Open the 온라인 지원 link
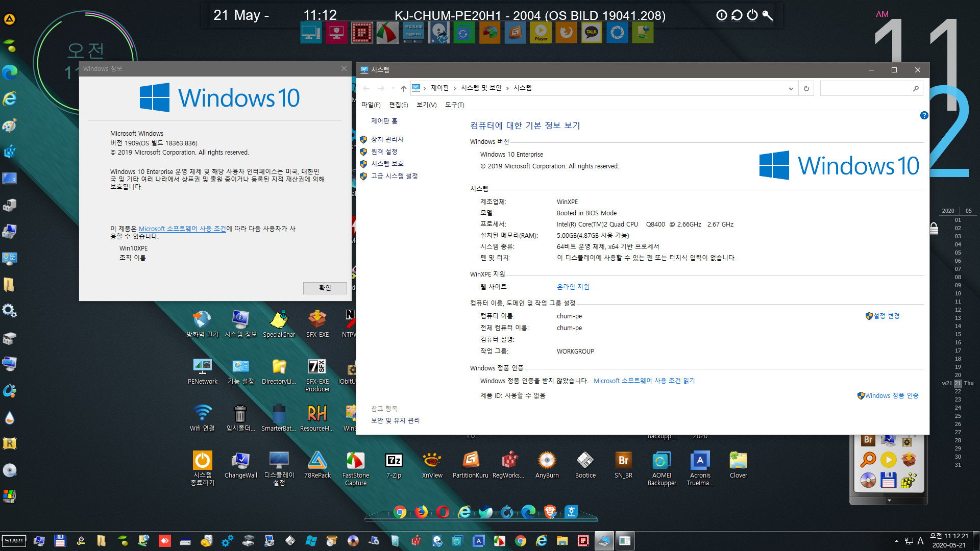Image resolution: width=980 pixels, height=551 pixels. coord(573,287)
